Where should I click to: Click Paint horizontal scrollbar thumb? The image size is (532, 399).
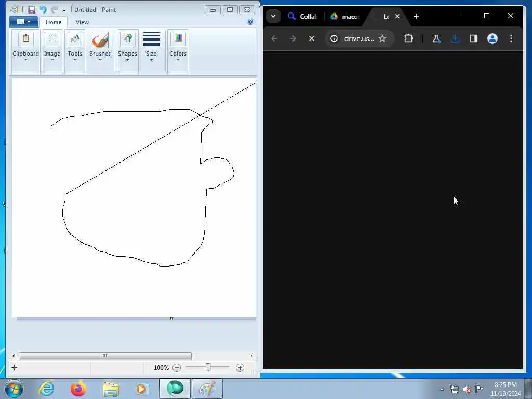105,356
